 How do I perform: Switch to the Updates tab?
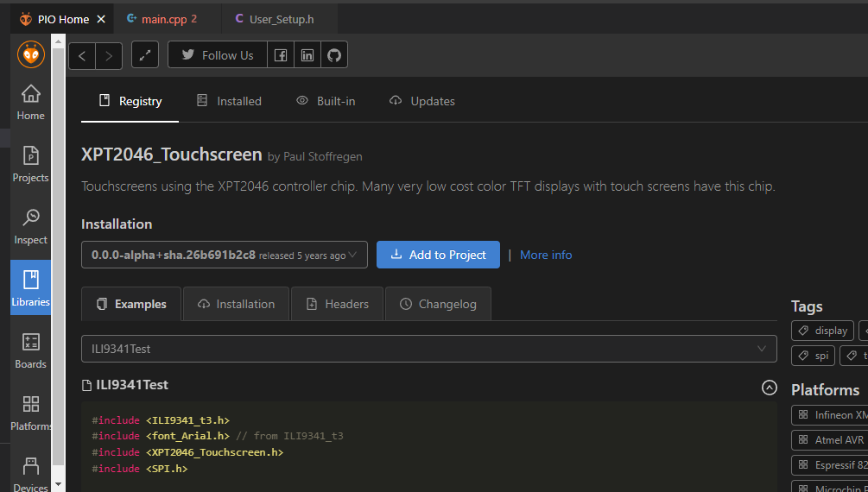(x=421, y=101)
